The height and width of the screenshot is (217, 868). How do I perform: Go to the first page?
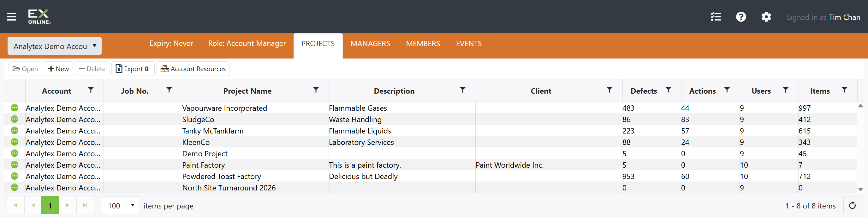(15, 205)
